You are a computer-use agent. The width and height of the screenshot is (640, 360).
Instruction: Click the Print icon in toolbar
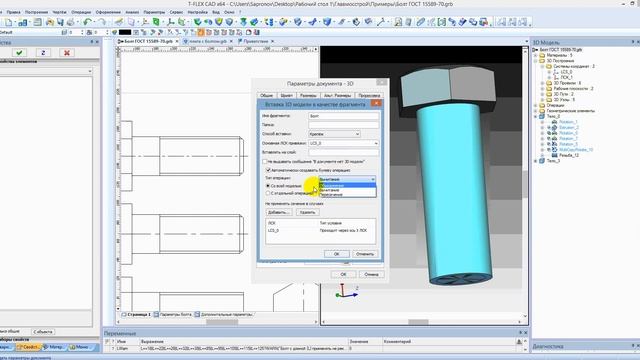tap(71, 22)
